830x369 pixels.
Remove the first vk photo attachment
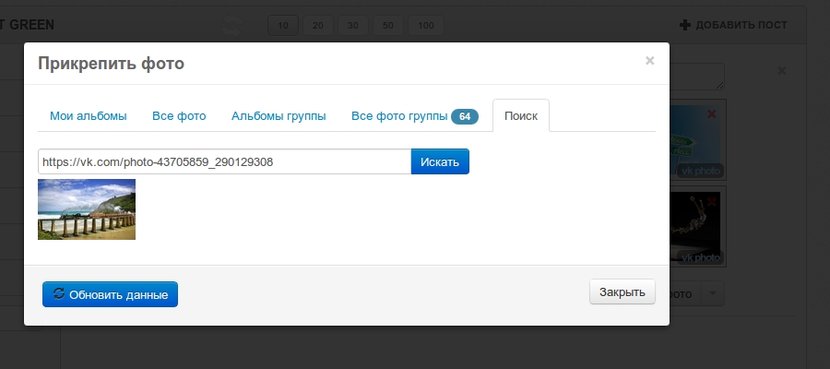tap(712, 114)
